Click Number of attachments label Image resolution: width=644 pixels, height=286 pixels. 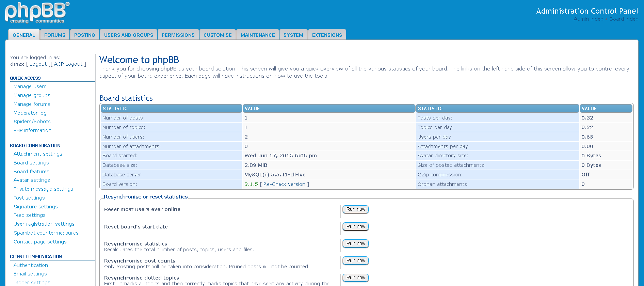point(131,146)
